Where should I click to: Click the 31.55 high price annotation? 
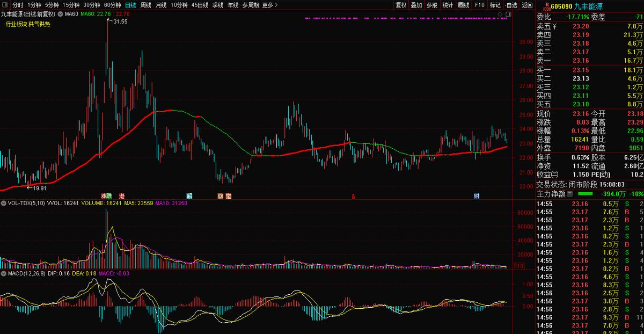coord(120,21)
